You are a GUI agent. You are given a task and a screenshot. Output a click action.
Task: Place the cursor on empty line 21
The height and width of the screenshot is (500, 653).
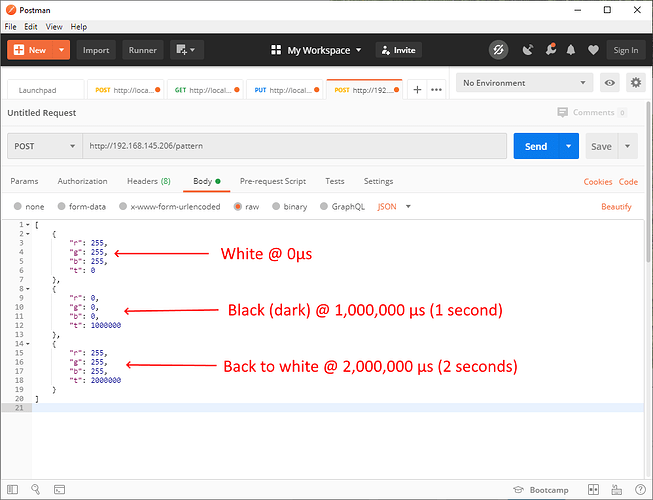338,408
